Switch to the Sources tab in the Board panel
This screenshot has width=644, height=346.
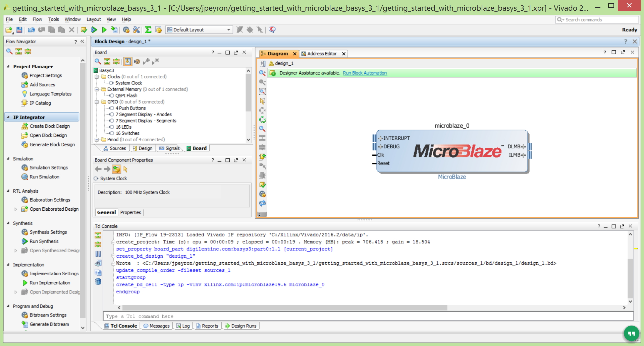coord(114,148)
